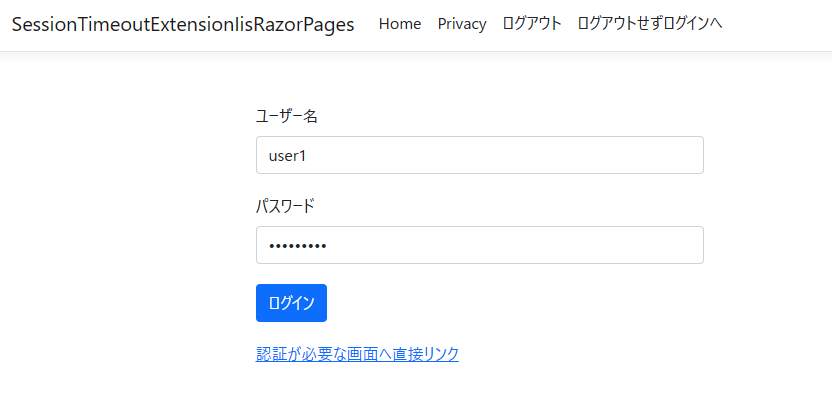
Task: Click the パスワード label text
Action: pyautogui.click(x=285, y=206)
